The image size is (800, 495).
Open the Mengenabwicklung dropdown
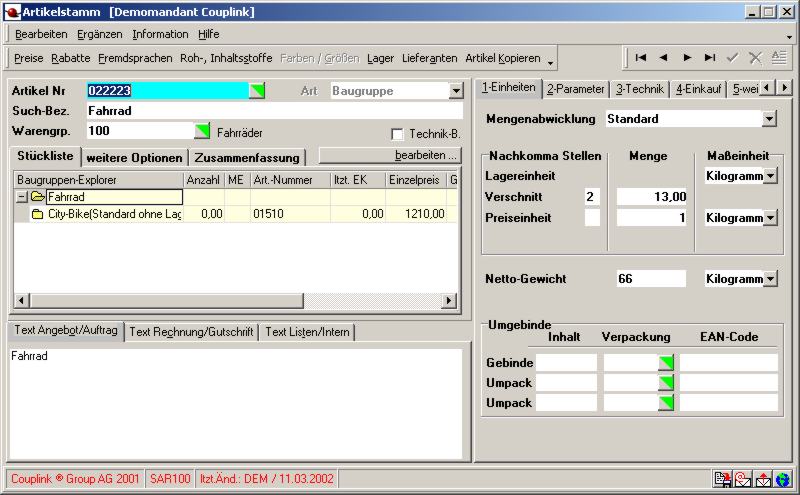click(769, 119)
